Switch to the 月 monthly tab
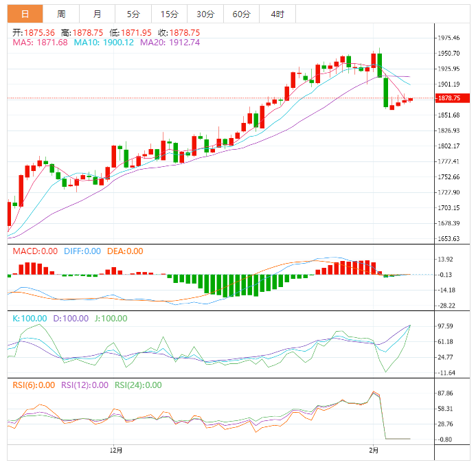476x467 pixels. tap(97, 14)
